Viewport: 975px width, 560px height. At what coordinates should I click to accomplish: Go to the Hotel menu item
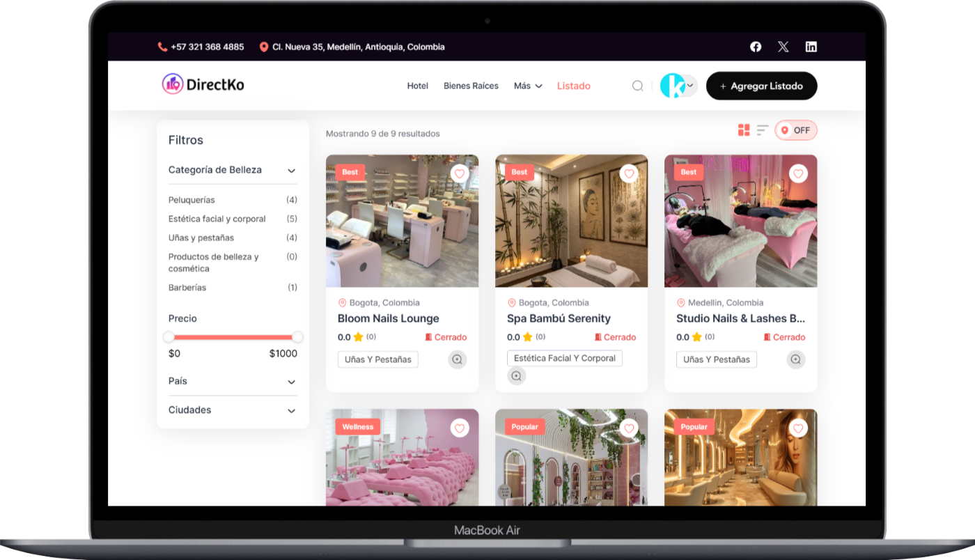418,86
